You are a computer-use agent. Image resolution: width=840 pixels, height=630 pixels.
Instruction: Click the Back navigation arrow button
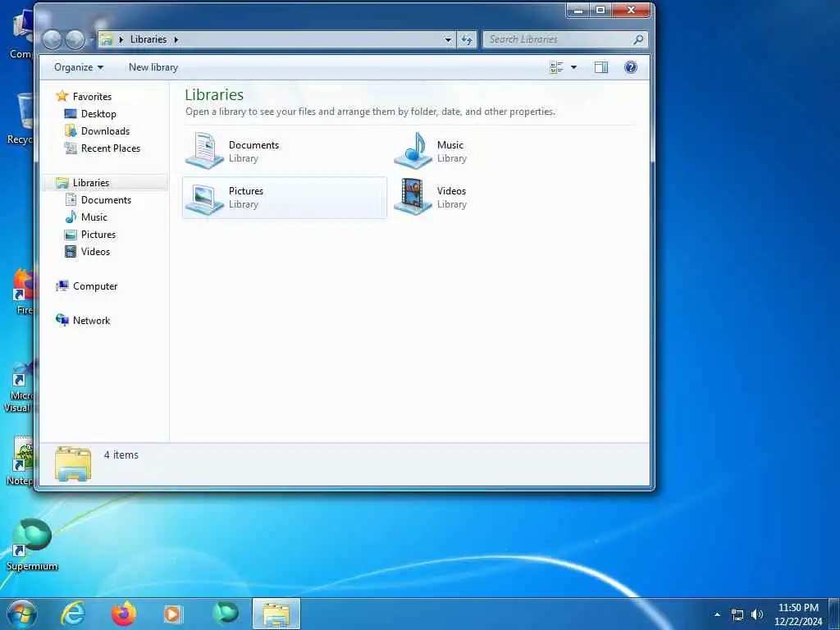(52, 39)
